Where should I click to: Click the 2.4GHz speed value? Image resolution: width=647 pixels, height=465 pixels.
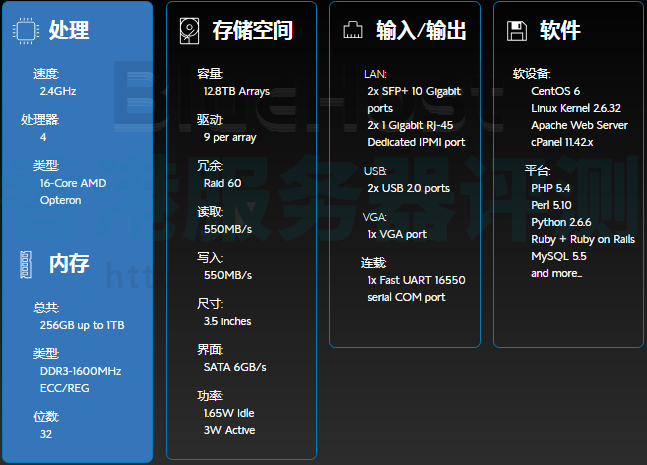(x=58, y=91)
